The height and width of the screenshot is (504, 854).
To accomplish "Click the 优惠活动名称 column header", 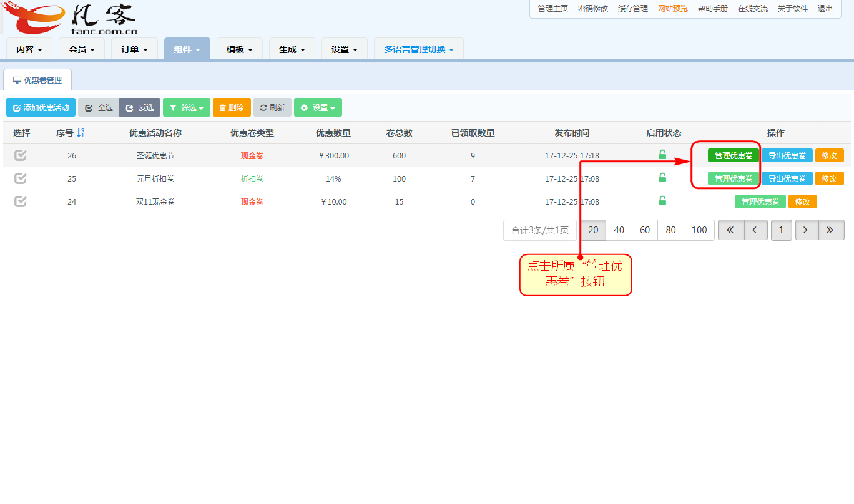I will click(155, 133).
